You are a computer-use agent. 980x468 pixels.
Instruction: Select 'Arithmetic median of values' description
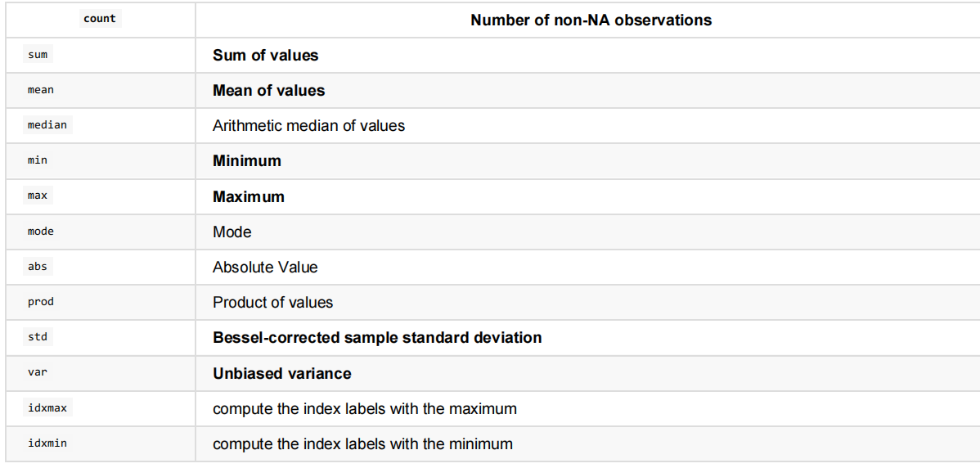[x=308, y=126]
